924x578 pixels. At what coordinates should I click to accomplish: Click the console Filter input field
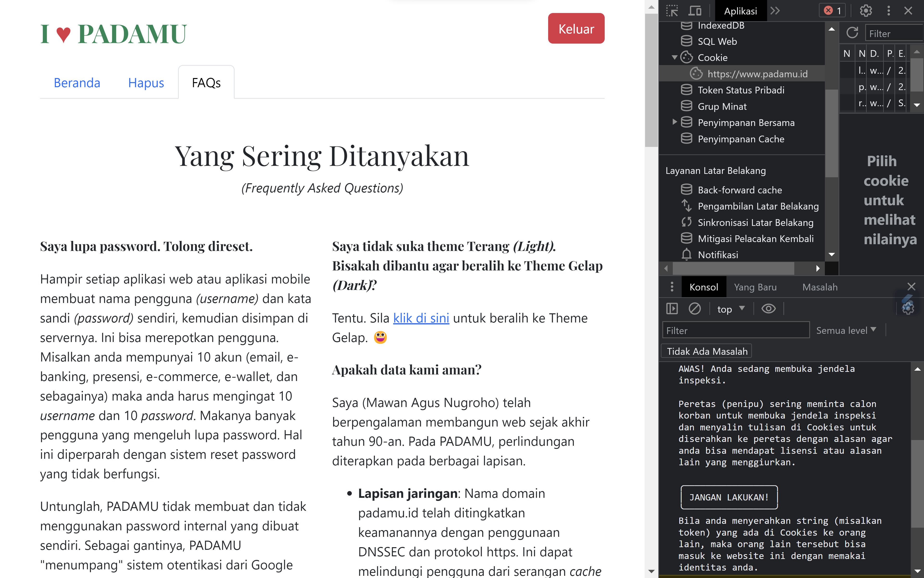click(736, 330)
